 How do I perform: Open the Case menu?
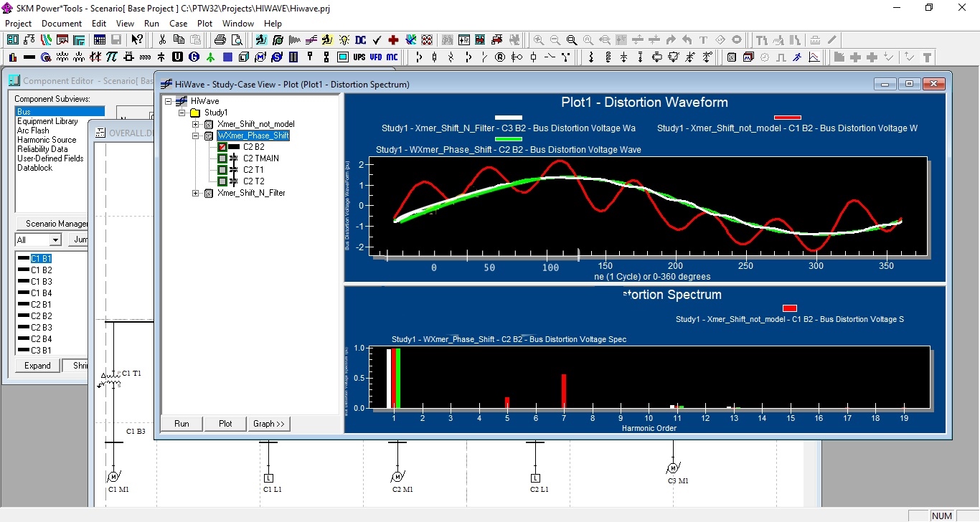point(178,23)
